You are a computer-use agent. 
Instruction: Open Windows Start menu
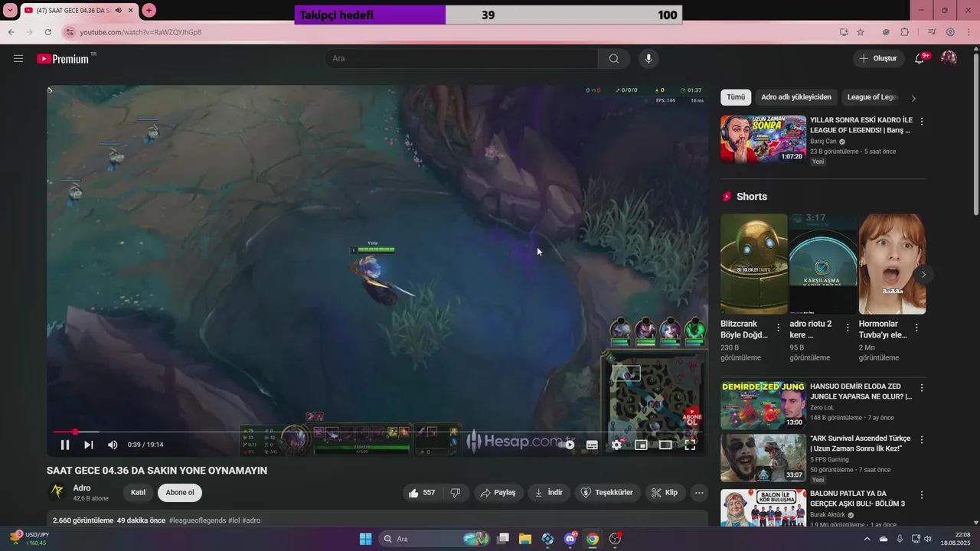tap(365, 539)
